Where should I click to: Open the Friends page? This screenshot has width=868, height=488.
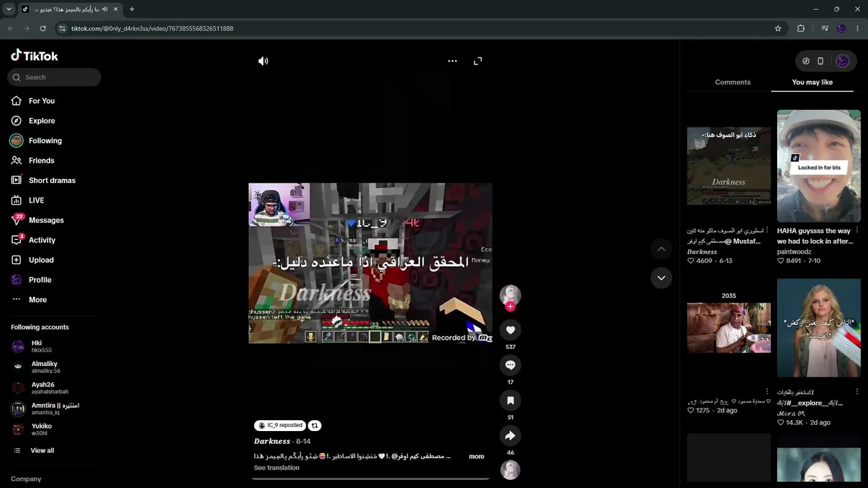tap(41, 161)
